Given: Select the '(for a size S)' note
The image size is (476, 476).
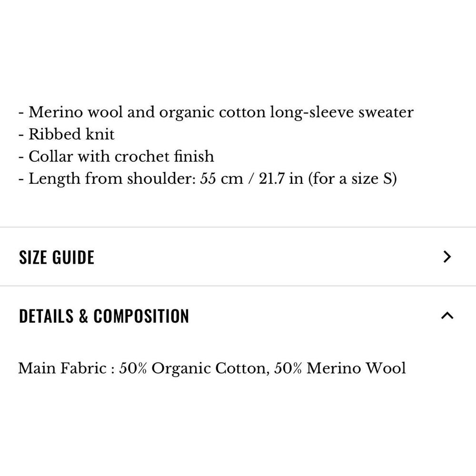Looking at the screenshot, I should coord(352,178).
